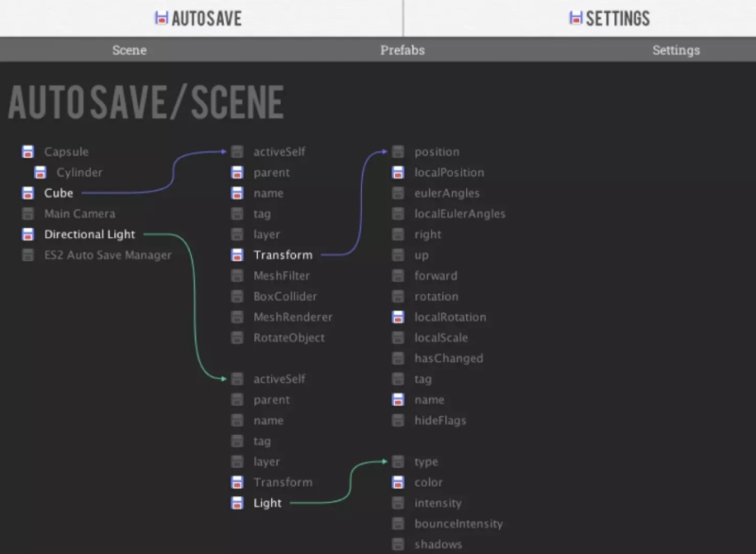Screen dimensions: 756x554
Task: Click the Directional Light save icon
Action: point(29,234)
